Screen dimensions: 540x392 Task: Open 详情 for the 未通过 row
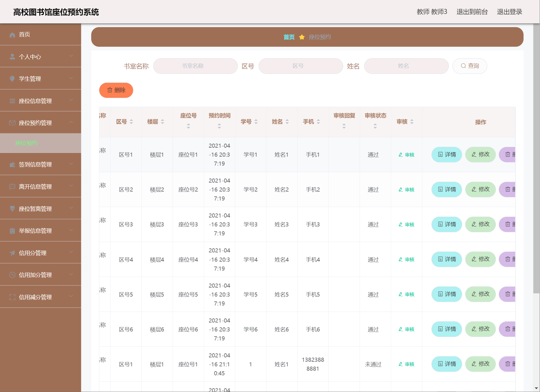[447, 364]
